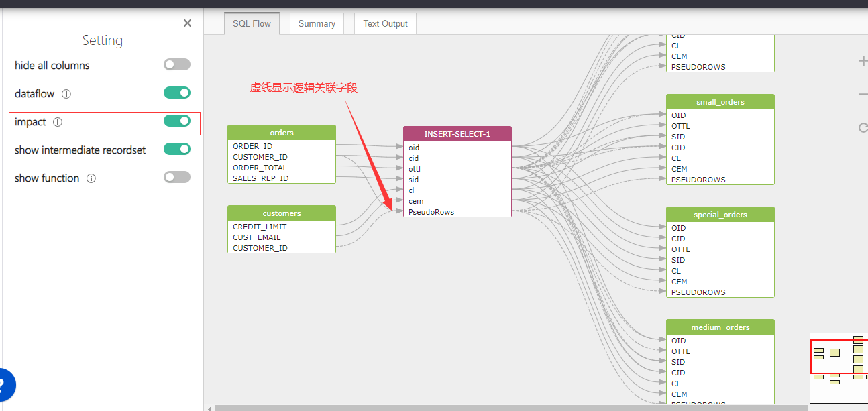Select the SQL Flow tab
This screenshot has width=868, height=411.
point(252,23)
